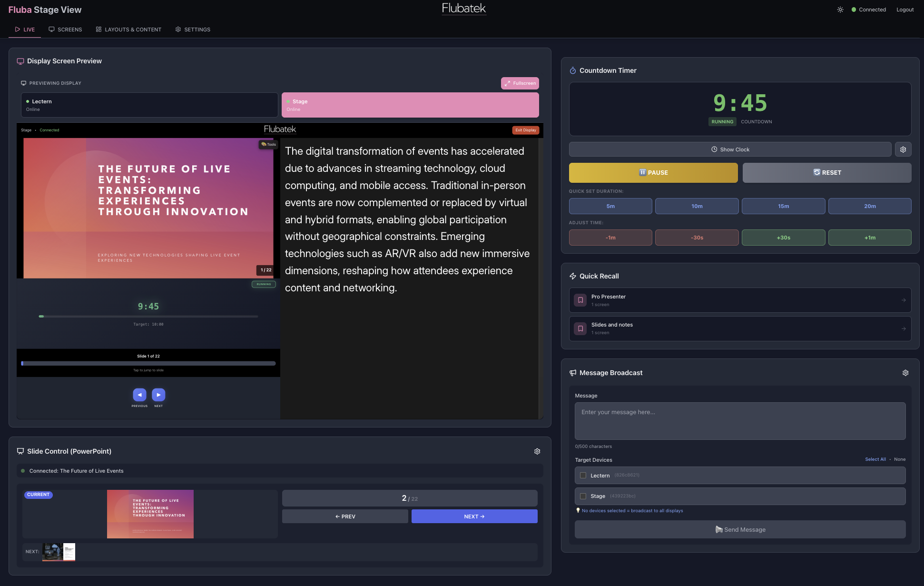Click the current slide thumbnail
The image size is (924, 586).
click(x=150, y=514)
